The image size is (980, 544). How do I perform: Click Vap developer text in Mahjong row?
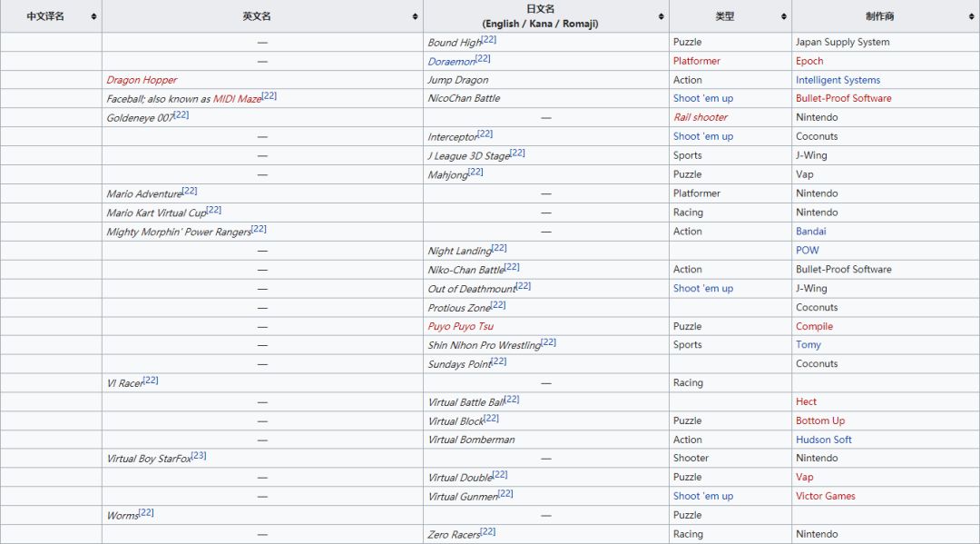tap(804, 174)
